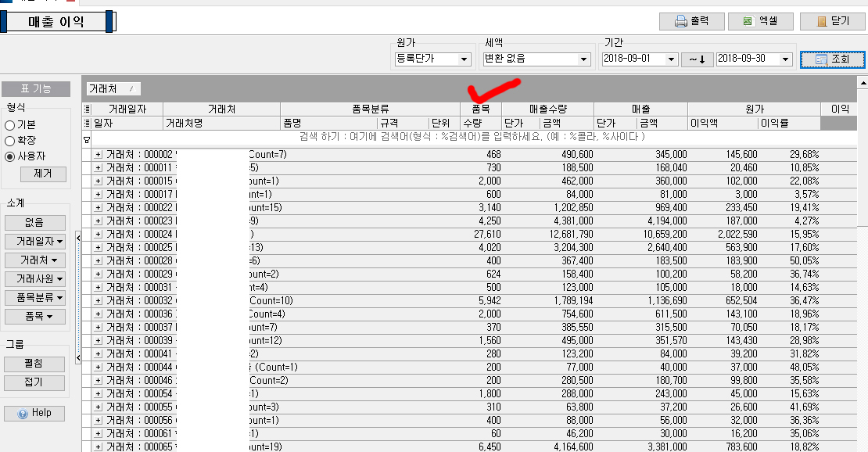Click the printer icon on 출력 button
The image size is (868, 452).
click(x=680, y=22)
